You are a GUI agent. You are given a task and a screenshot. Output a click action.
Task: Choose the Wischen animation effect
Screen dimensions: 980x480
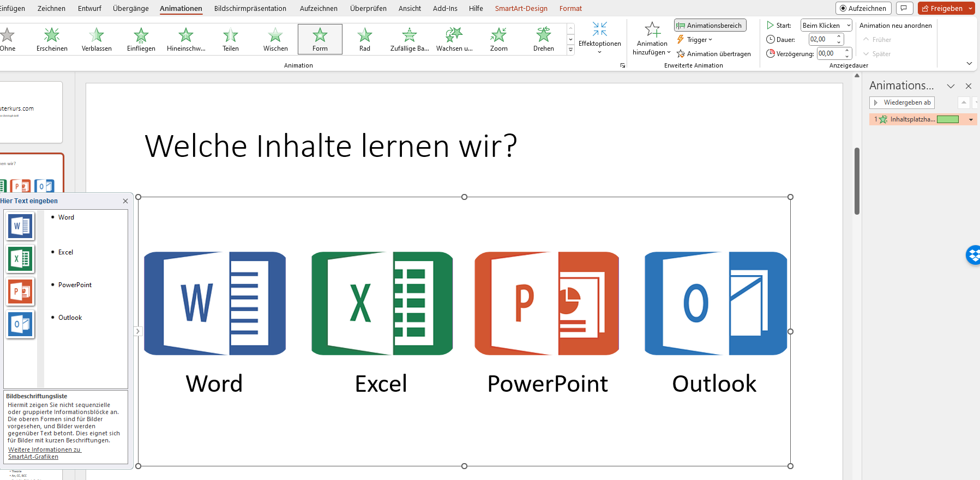[x=275, y=39]
